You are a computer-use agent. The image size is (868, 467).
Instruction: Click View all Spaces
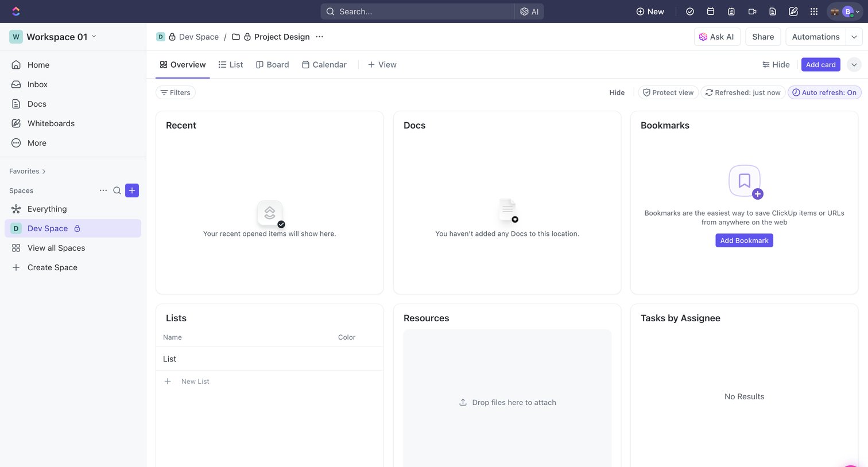point(73,248)
